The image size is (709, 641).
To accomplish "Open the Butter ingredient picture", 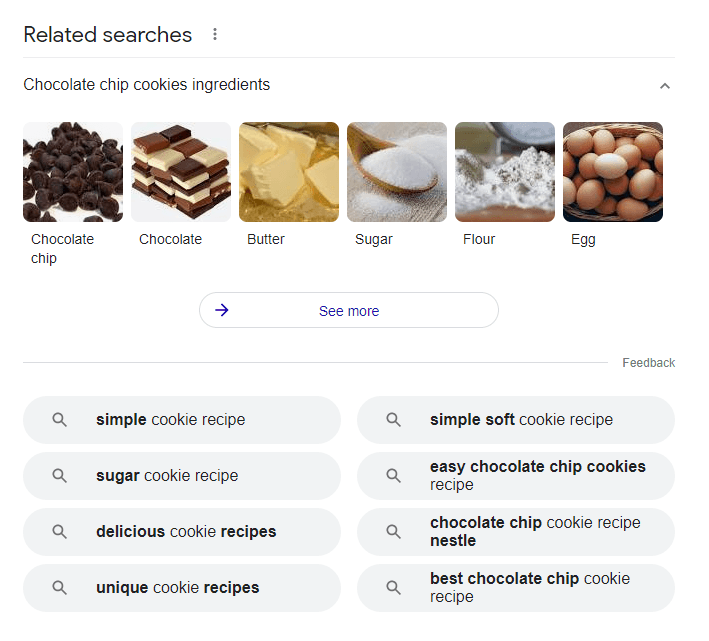I will pyautogui.click(x=289, y=172).
